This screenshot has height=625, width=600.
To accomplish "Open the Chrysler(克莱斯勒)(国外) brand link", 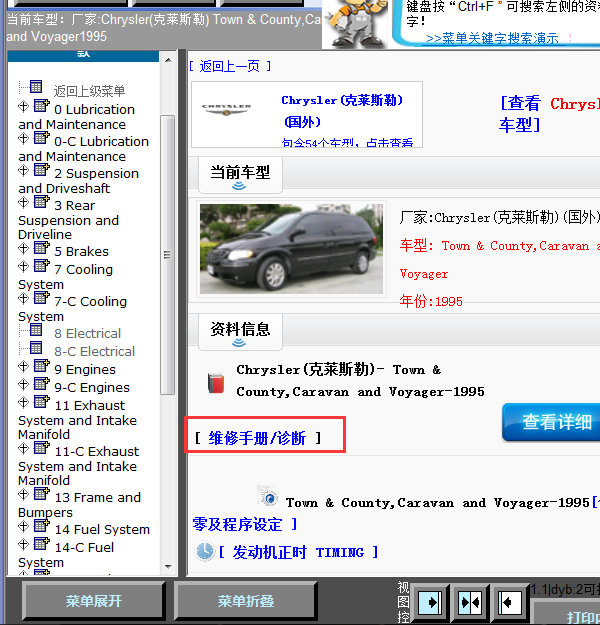I will tap(342, 111).
